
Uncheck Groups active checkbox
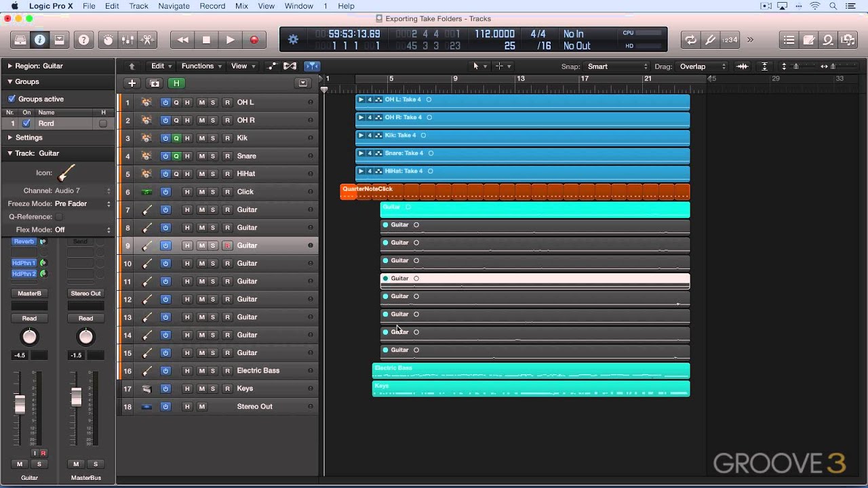[12, 99]
